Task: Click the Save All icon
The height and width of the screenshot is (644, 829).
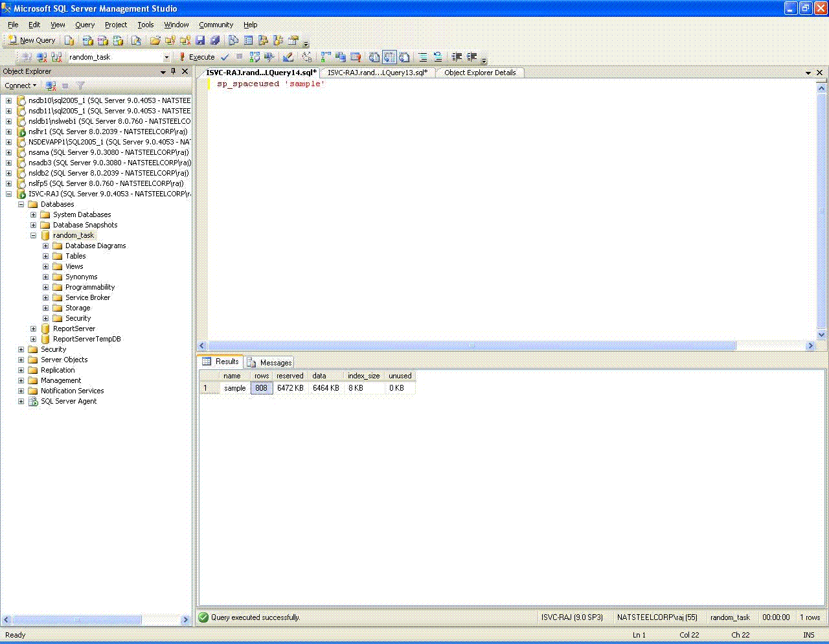Action: [x=215, y=40]
